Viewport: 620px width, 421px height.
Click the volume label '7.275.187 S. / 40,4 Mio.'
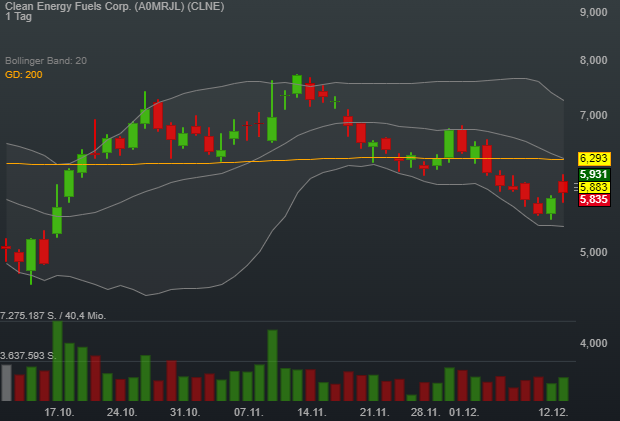click(53, 315)
